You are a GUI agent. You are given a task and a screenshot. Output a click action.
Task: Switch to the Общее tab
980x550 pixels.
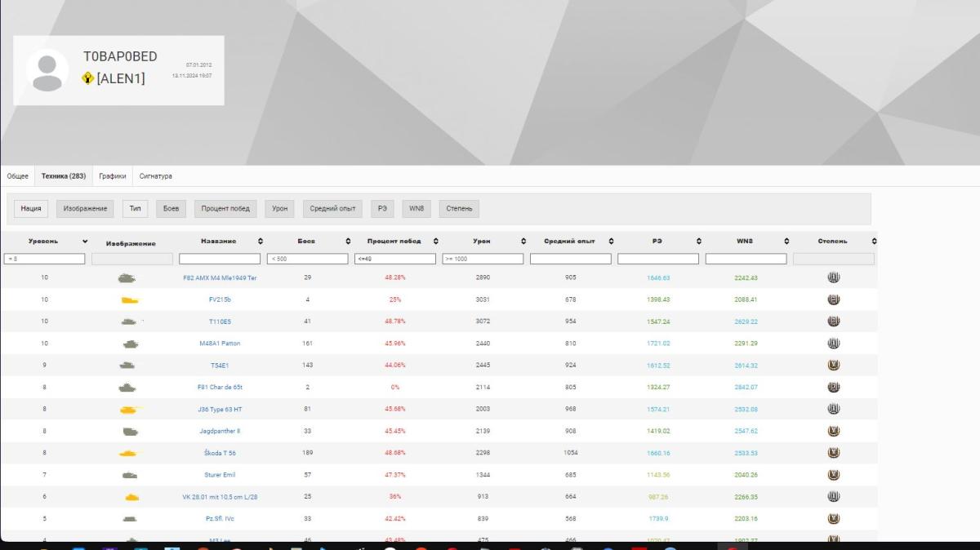18,176
